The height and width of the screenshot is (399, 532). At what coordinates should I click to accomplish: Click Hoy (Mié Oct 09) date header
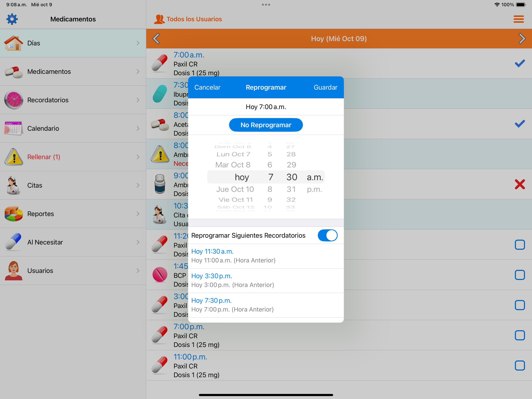click(339, 39)
